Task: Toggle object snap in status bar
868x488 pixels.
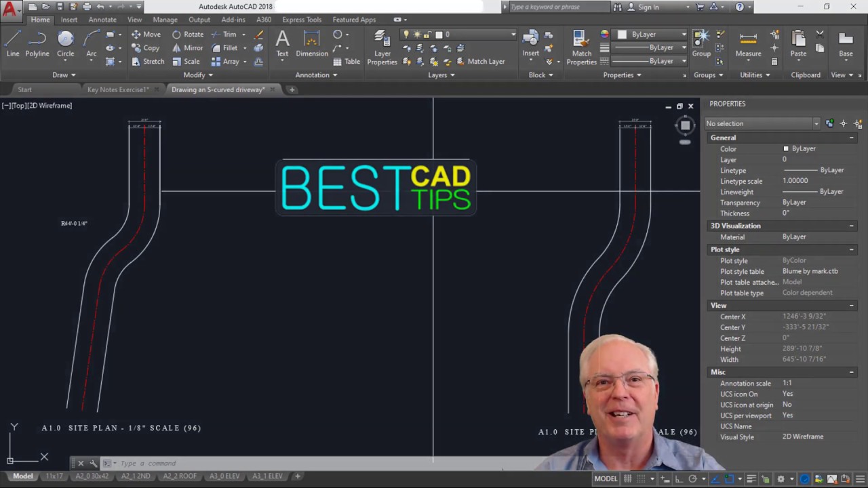Action: point(729,479)
